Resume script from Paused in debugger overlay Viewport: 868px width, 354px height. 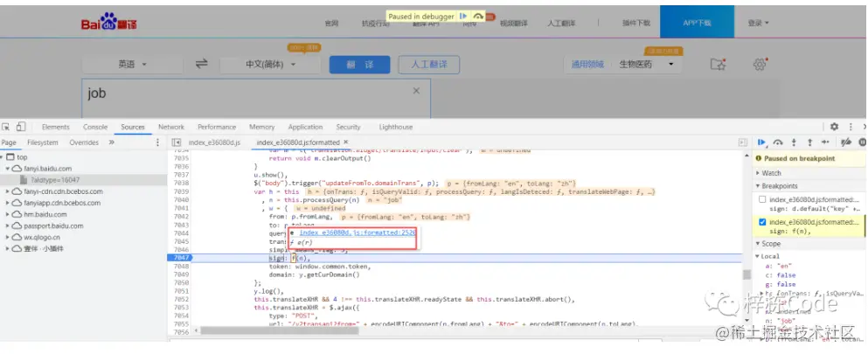click(463, 17)
